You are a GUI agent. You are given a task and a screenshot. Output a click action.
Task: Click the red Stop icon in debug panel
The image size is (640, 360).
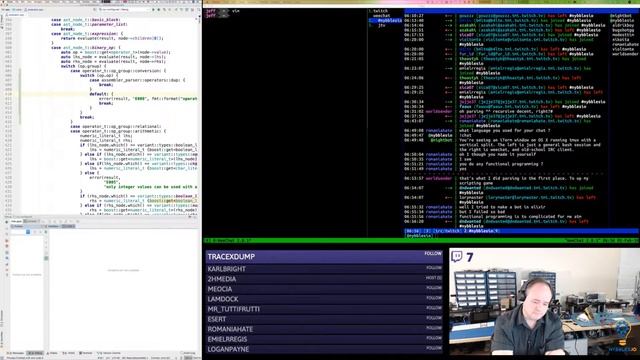click(x=7, y=241)
